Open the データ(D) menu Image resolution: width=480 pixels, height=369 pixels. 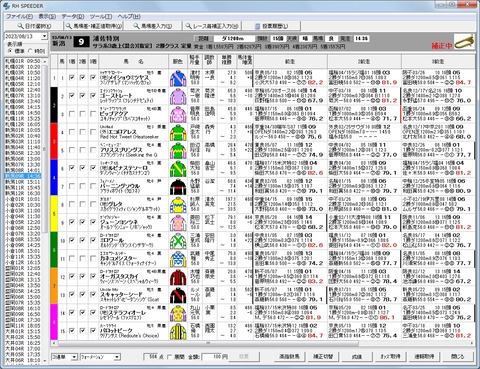pyautogui.click(x=73, y=16)
